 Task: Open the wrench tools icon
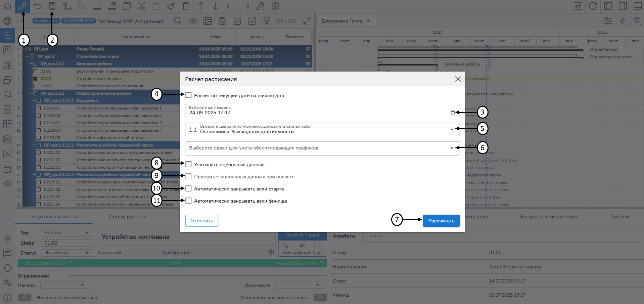[260, 6]
